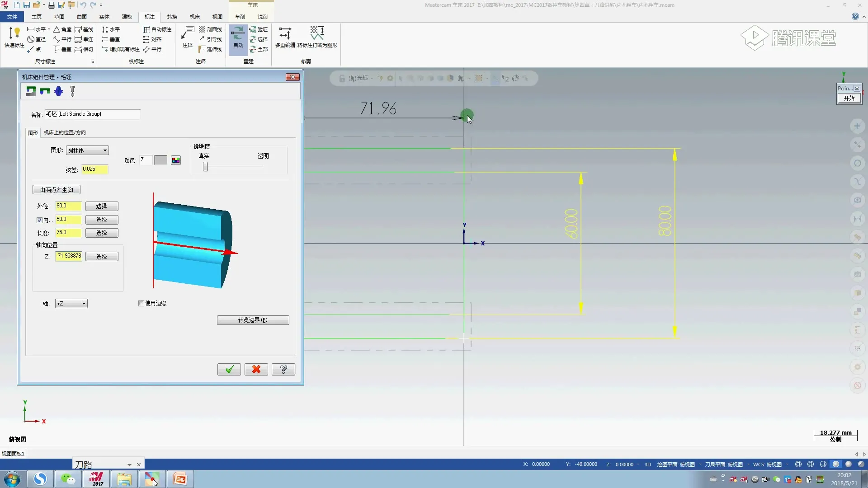868x488 pixels.
Task: Toggle the 内 inner diameter checkbox
Action: coord(39,220)
